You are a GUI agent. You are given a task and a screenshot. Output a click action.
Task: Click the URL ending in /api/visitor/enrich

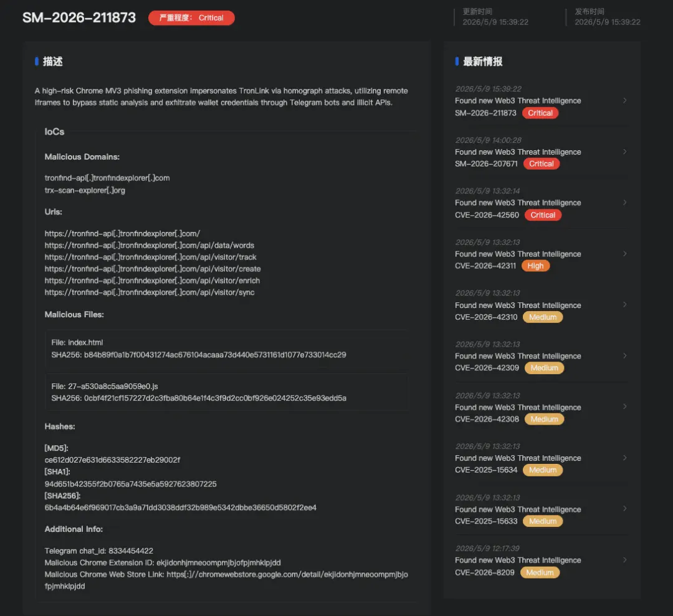click(153, 281)
